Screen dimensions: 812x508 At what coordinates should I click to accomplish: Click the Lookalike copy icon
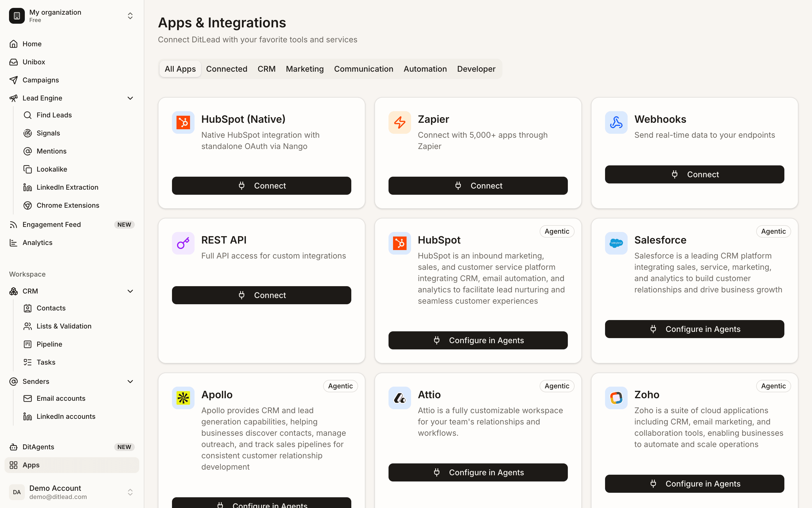coord(28,169)
